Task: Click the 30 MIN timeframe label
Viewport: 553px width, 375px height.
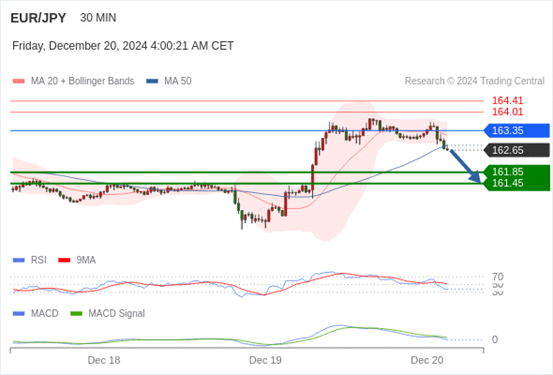Action: [98, 18]
